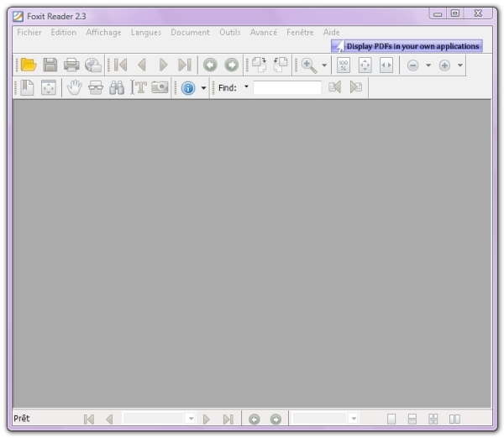Go to previous page in top toolbar
This screenshot has width=504, height=438.
tap(142, 65)
